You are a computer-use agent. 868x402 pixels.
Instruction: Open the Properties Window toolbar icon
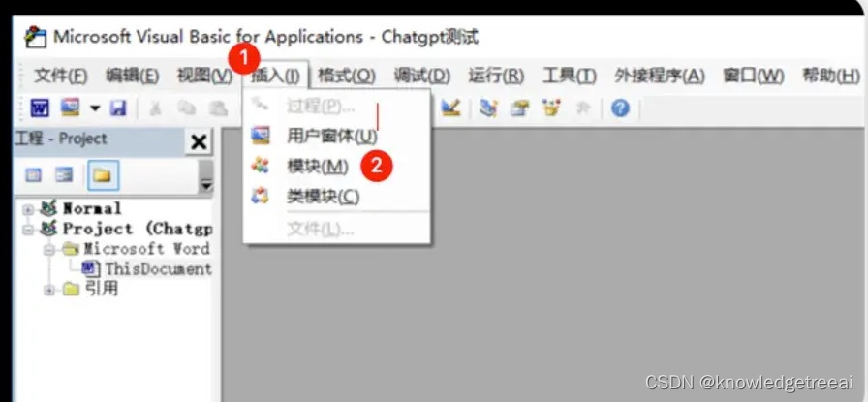click(520, 108)
